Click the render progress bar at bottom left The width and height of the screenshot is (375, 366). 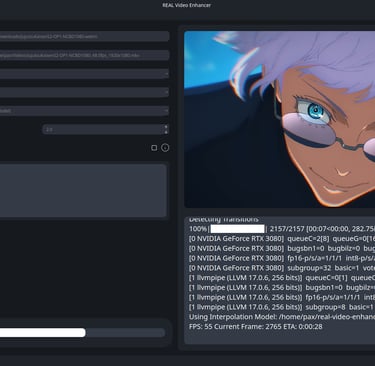click(x=82, y=333)
